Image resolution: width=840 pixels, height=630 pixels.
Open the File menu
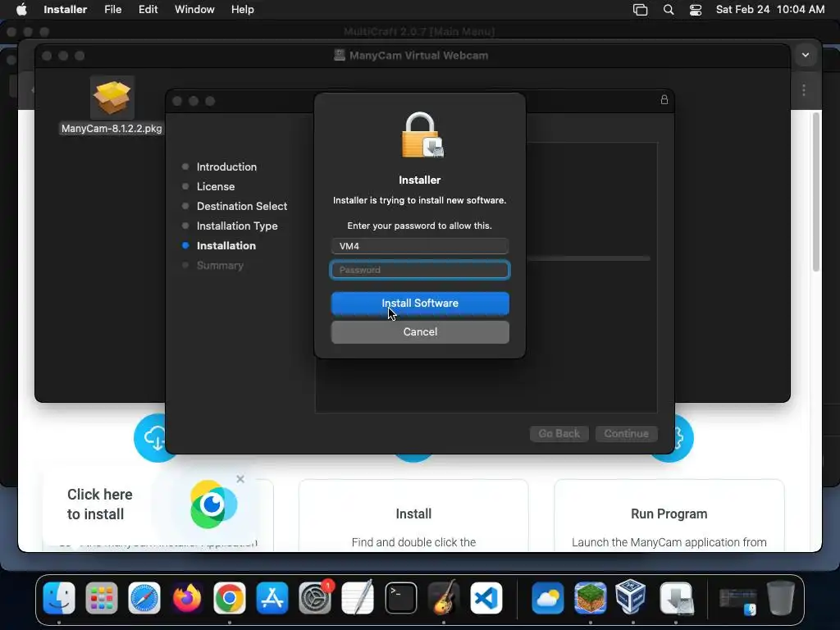113,9
